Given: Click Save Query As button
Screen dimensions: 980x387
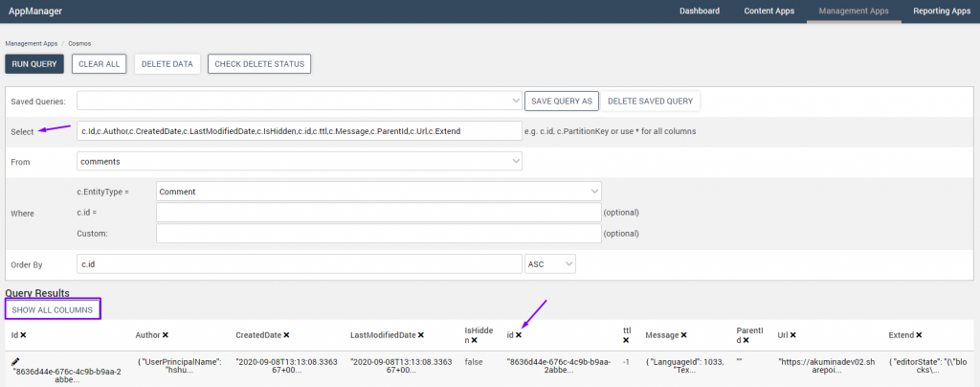Looking at the screenshot, I should pos(562,101).
